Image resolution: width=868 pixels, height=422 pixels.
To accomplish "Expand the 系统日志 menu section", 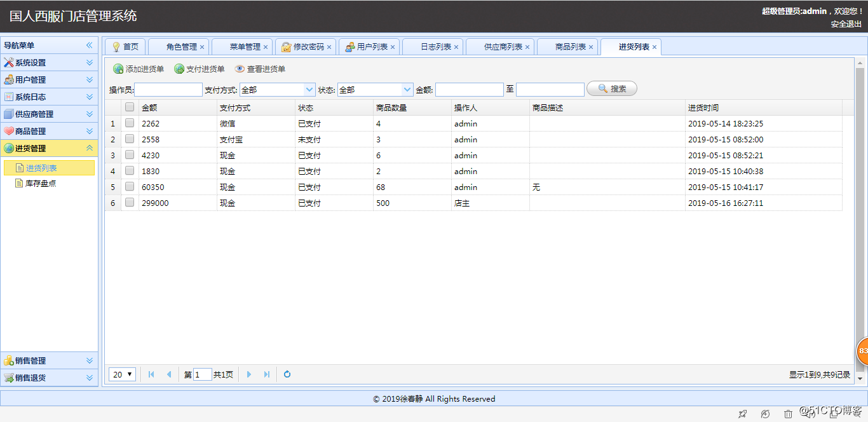I will [x=90, y=97].
